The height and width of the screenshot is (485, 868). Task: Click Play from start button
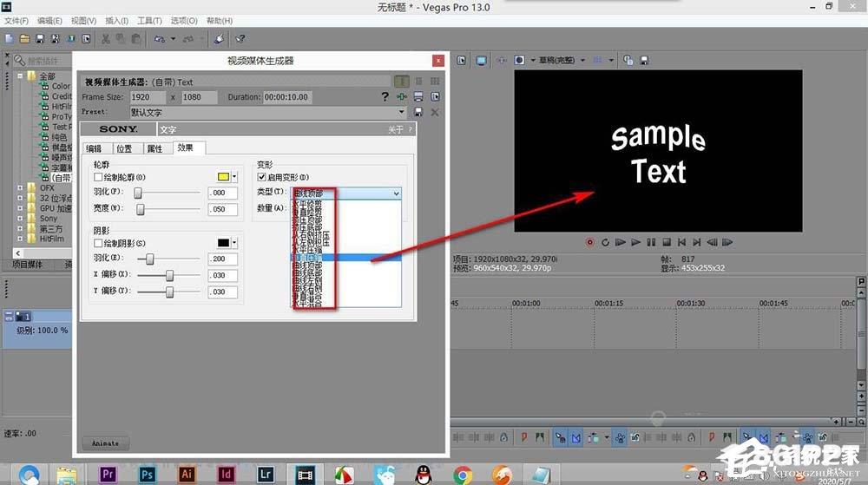point(621,242)
